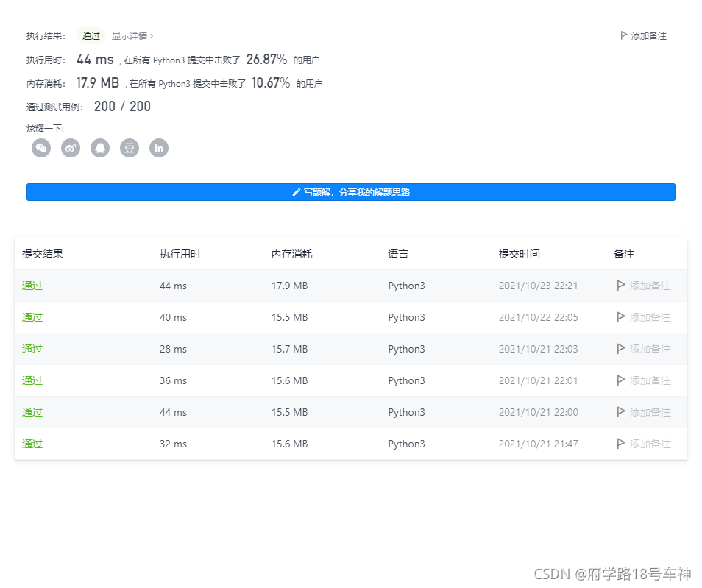
Task: Open the 通过 link for the 28 ms submission
Action: 32,349
